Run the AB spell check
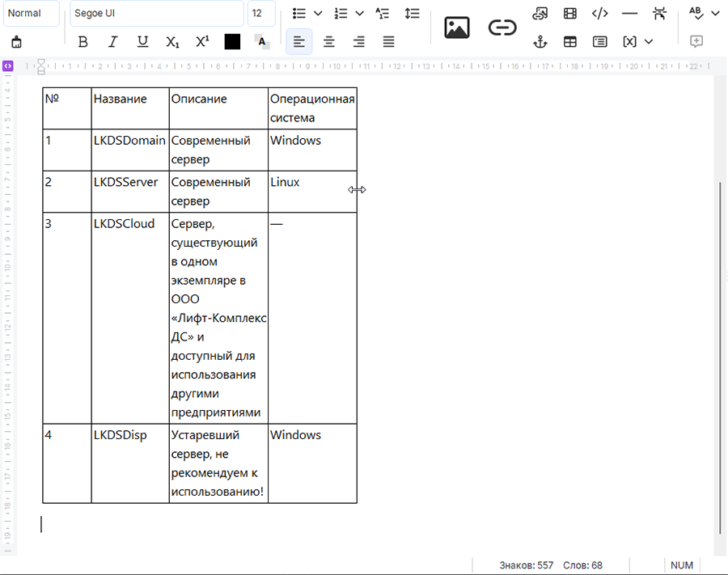 point(696,14)
